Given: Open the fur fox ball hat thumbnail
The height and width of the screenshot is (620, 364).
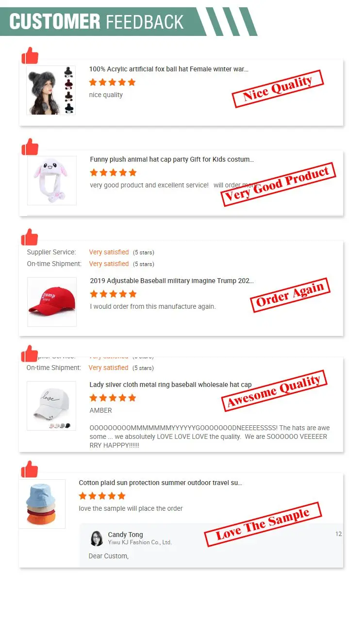Looking at the screenshot, I should 51,90.
